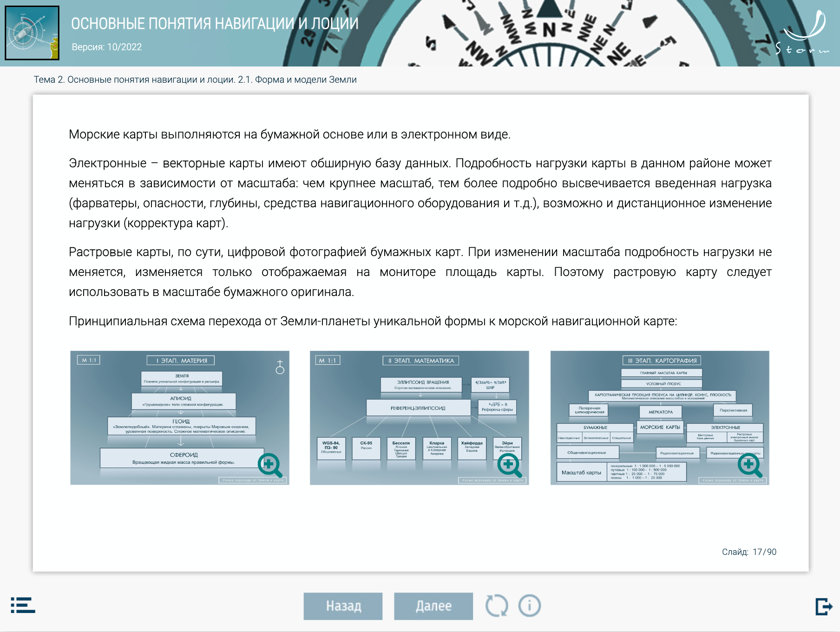840x632 pixels.
Task: Click the reload slide icon
Action: (x=497, y=606)
